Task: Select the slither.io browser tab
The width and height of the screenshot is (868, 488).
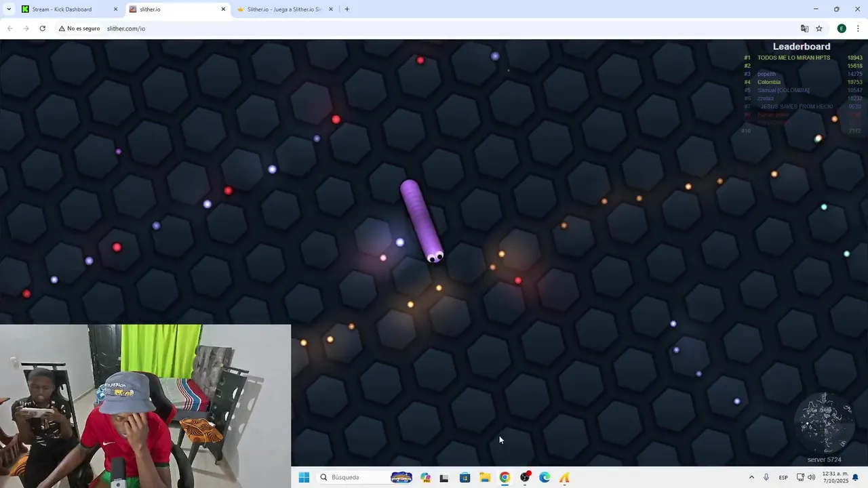Action: point(177,9)
